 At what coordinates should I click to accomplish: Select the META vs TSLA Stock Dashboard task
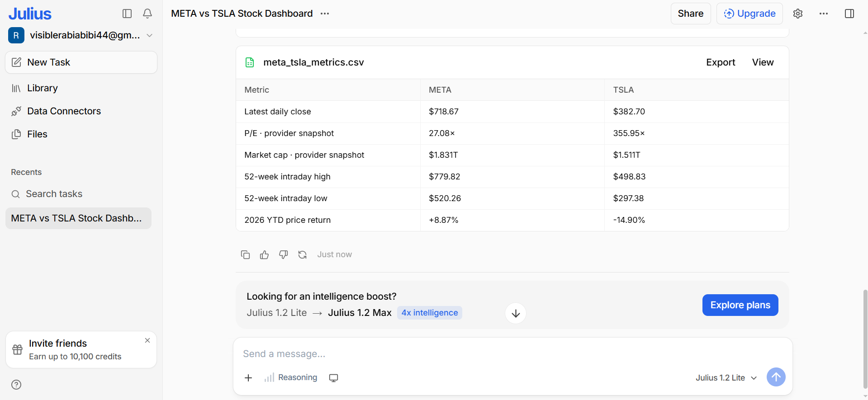[78, 218]
